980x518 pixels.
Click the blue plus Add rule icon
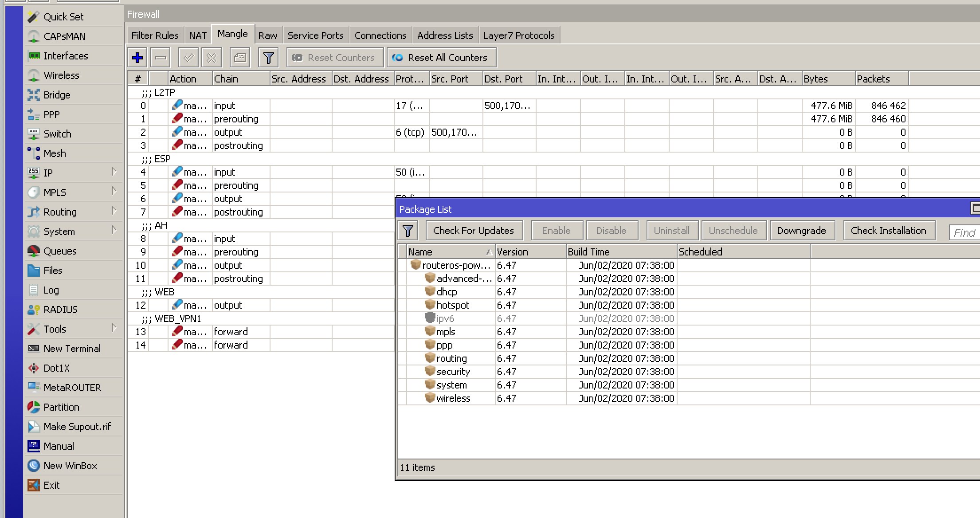point(137,58)
